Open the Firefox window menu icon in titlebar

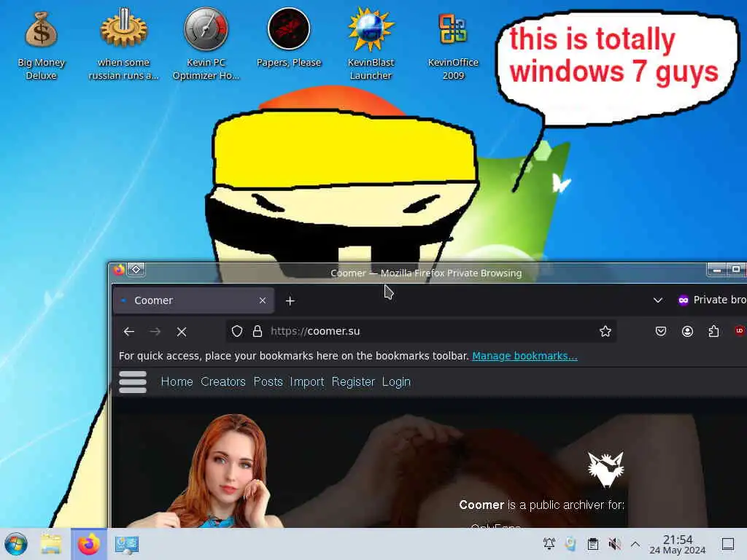tap(120, 270)
